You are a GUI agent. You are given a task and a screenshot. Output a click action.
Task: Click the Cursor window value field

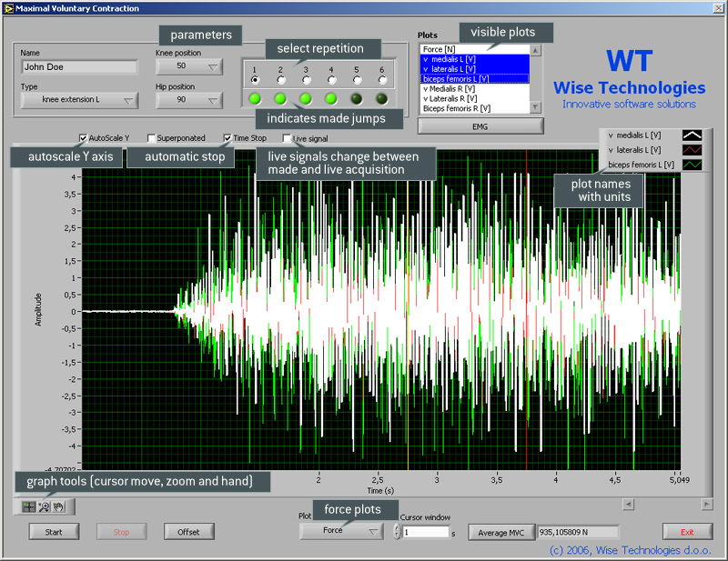pyautogui.click(x=426, y=532)
